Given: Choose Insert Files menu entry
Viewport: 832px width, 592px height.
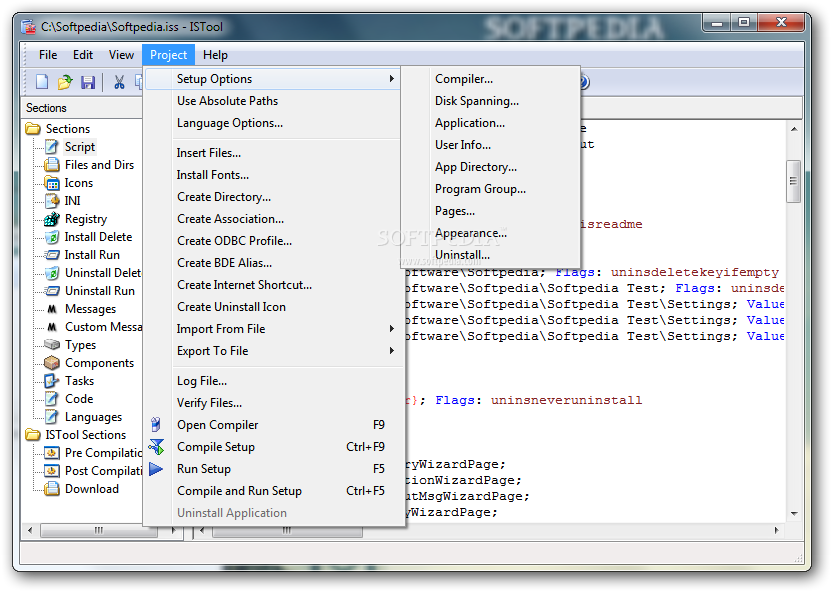Looking at the screenshot, I should tap(273, 153).
